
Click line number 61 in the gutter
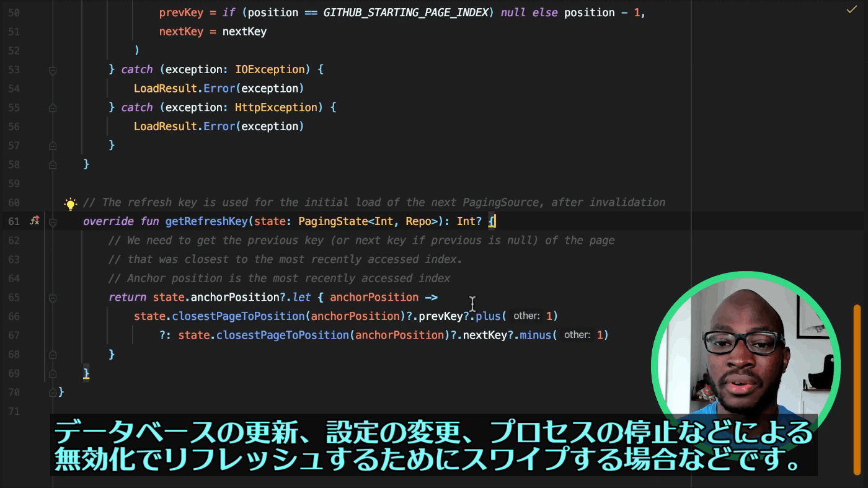click(14, 221)
